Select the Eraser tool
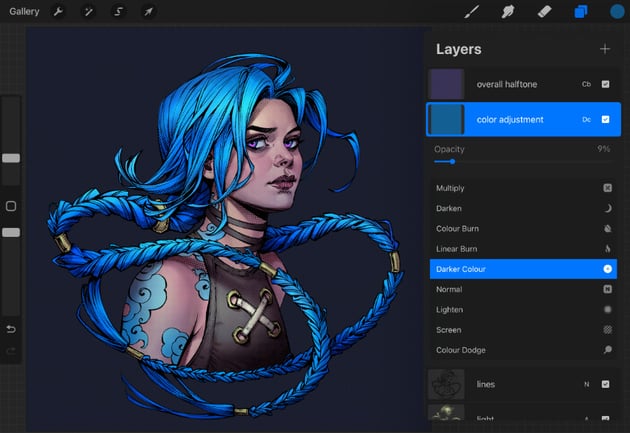The width and height of the screenshot is (630, 433). coord(544,11)
